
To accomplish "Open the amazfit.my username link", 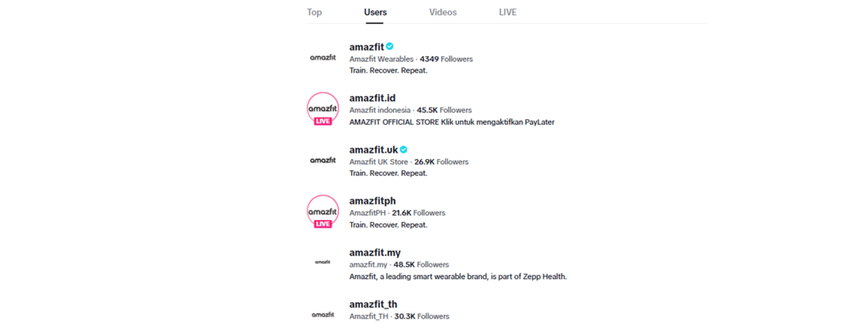I will click(375, 252).
